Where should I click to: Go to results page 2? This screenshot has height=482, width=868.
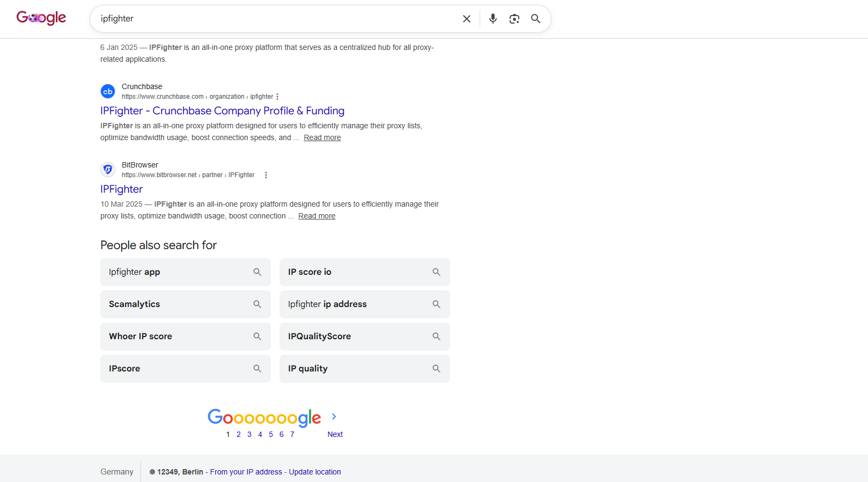pyautogui.click(x=239, y=434)
